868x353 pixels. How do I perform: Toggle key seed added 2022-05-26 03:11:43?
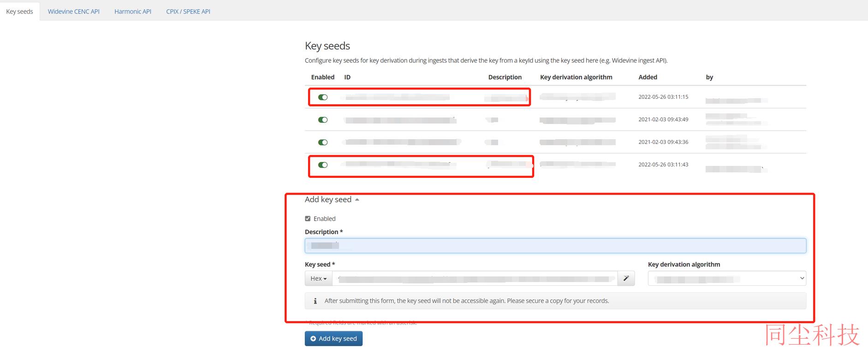pyautogui.click(x=323, y=165)
